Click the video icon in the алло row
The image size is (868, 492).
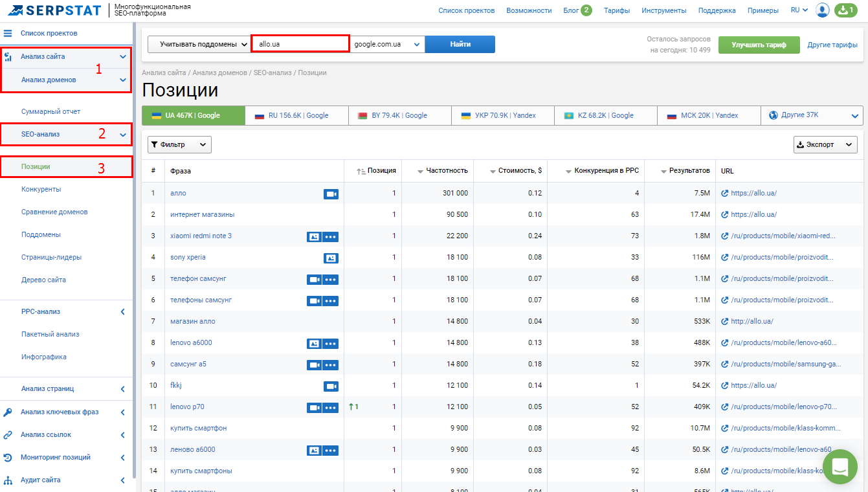coord(331,194)
